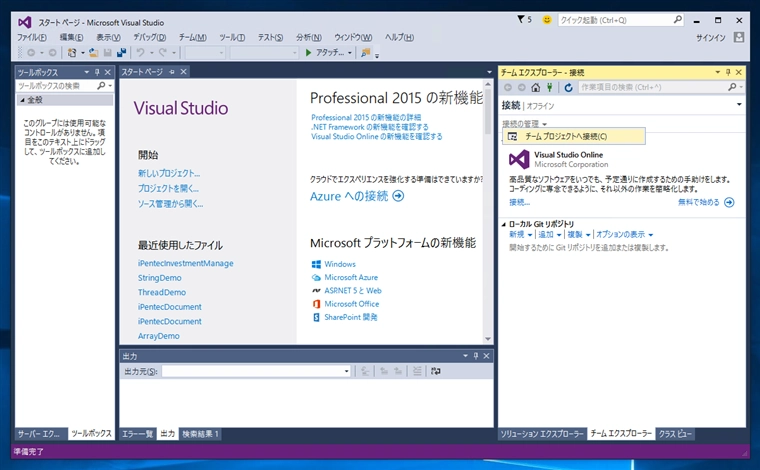The height and width of the screenshot is (470, 760).
Task: Click the Open File folder toolbar icon
Action: tap(94, 52)
